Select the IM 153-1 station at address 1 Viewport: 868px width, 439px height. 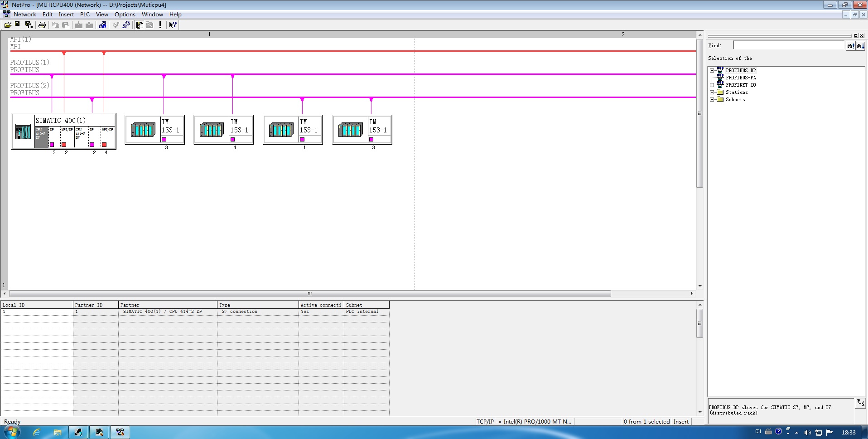(293, 130)
